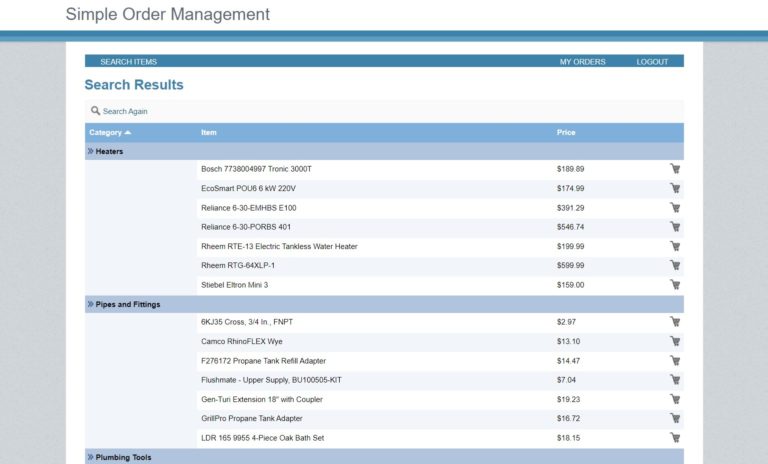Click the $391.29 price value
Screen dimensions: 768x464
570,208
